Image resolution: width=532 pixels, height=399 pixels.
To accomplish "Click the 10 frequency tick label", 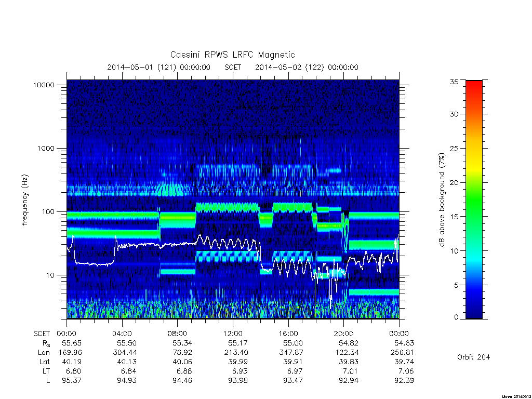I will pos(50,275).
